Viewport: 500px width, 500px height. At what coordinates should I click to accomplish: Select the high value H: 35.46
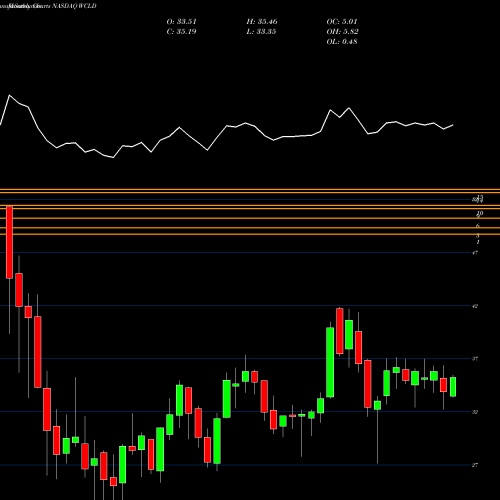262,22
